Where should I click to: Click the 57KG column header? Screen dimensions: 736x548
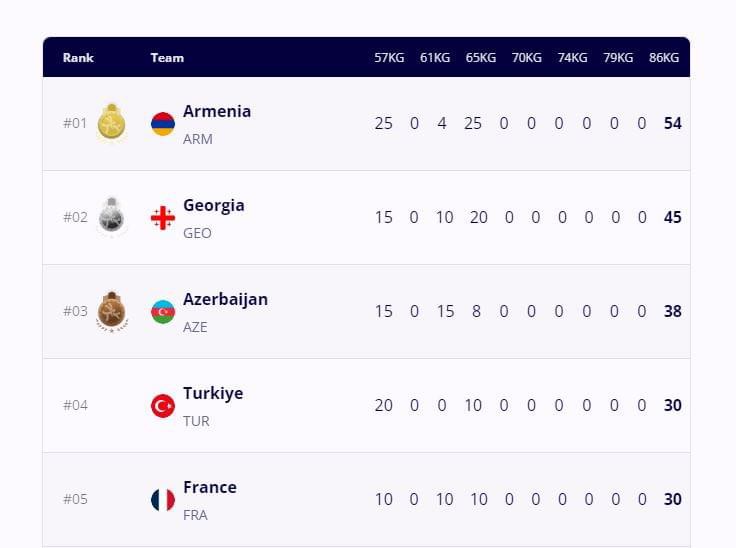[389, 58]
